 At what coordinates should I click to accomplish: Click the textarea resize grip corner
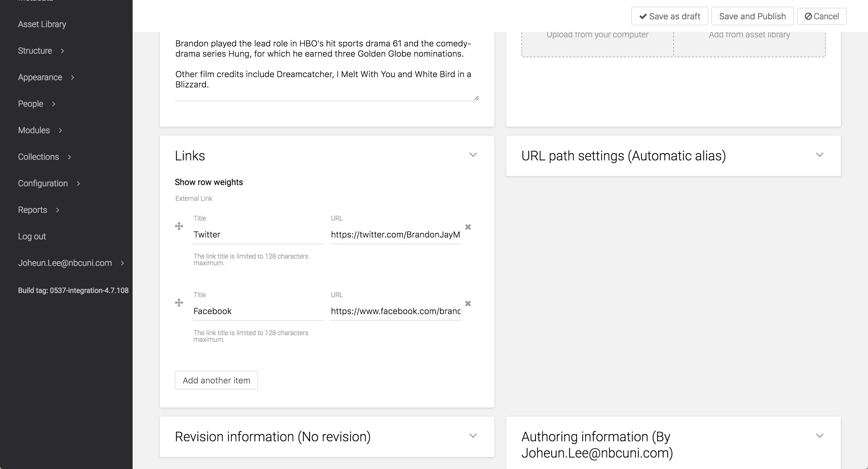pyautogui.click(x=476, y=98)
